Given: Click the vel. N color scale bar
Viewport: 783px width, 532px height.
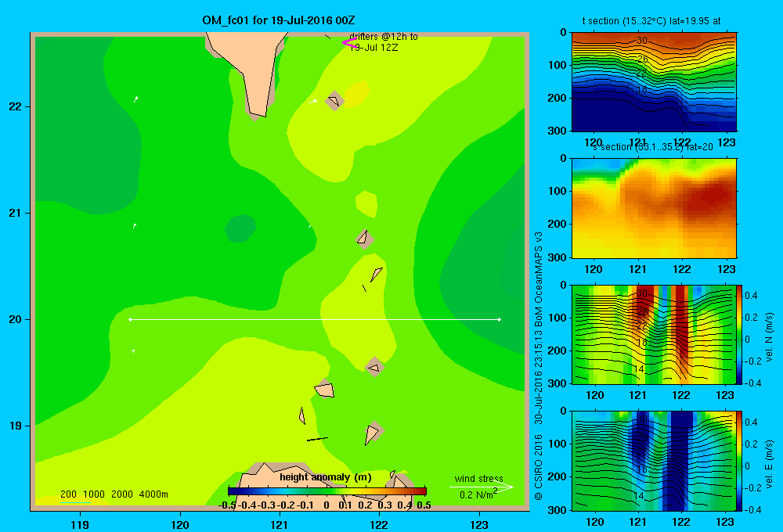Looking at the screenshot, I should point(740,334).
